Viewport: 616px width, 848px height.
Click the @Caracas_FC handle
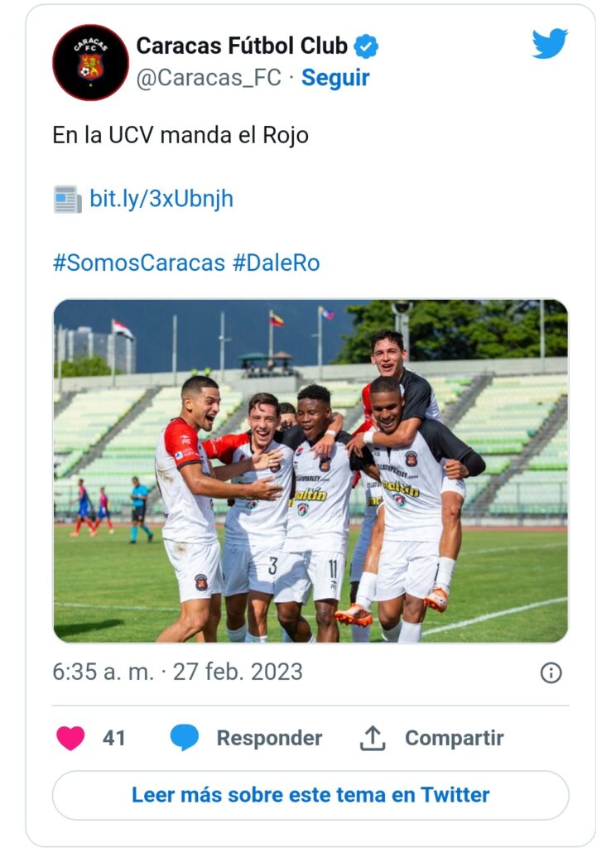207,78
